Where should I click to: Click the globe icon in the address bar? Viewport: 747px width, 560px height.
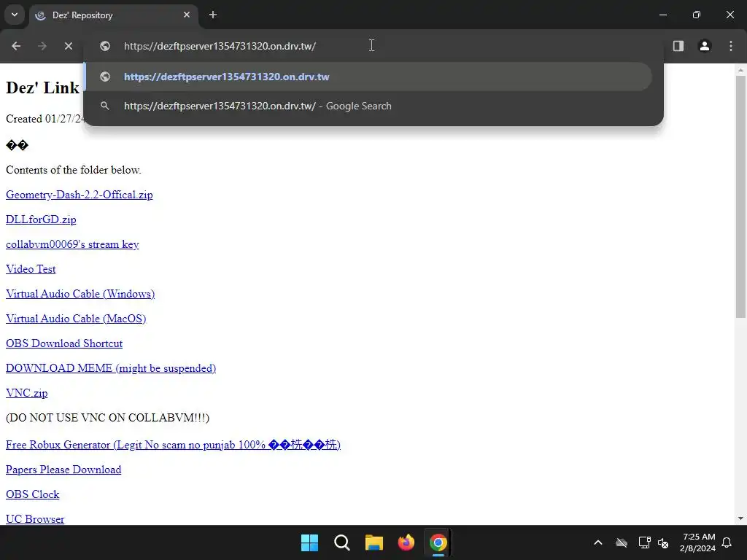[105, 46]
